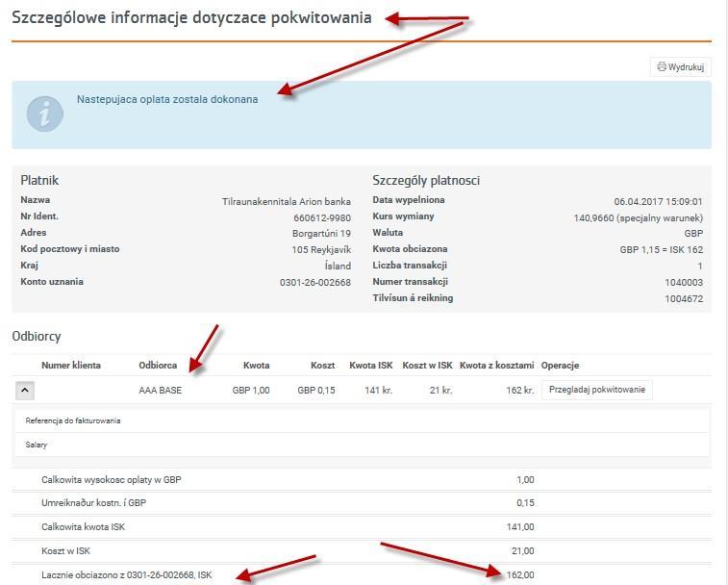
Task: Click the Koszt w ISK summary row label
Action: pos(65,551)
